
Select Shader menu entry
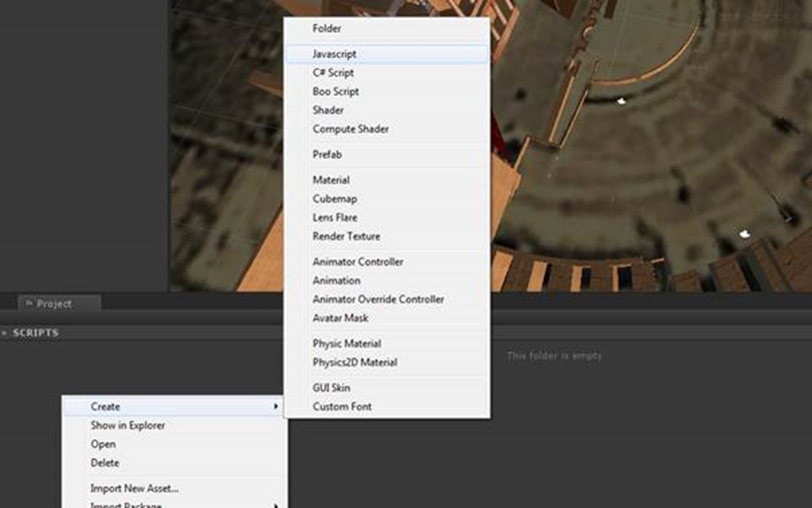[328, 110]
